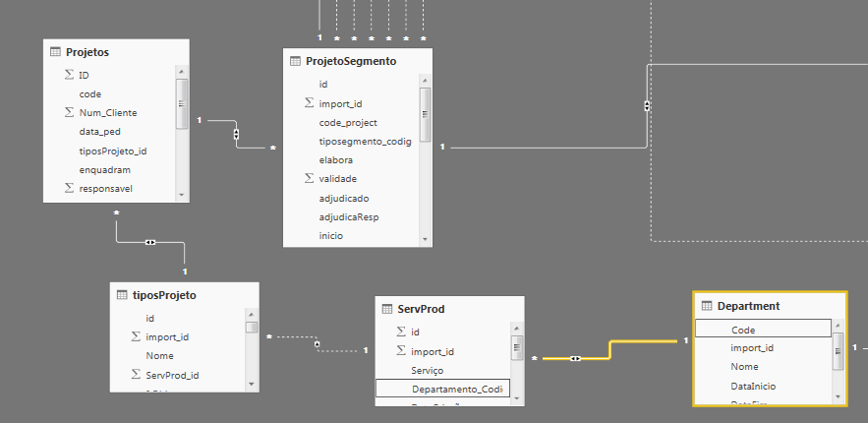Screen dimensions: 868x423
Task: Select filter arrow on ProjetoSegmento right-side relationship
Action: (647, 106)
